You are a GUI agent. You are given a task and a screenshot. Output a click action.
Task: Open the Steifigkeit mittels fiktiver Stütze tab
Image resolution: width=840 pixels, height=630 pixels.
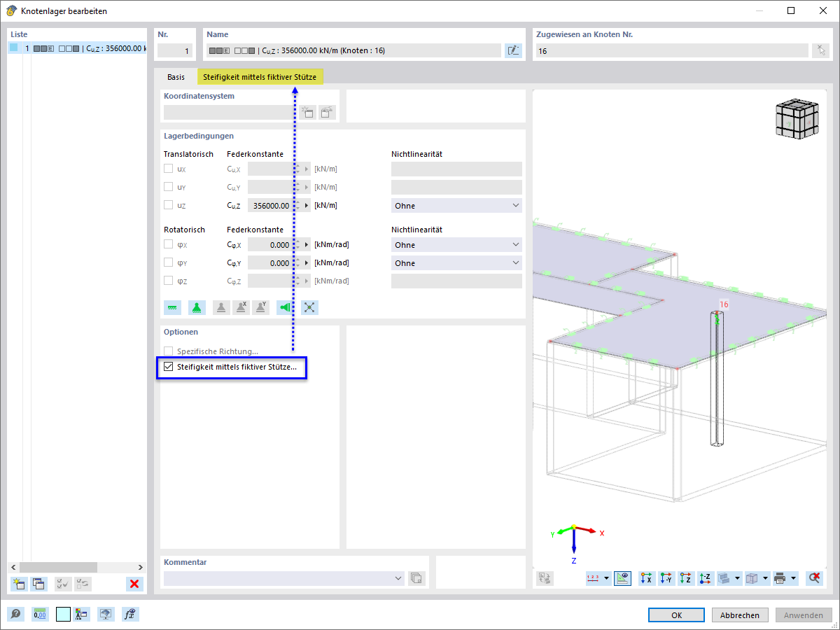pos(260,76)
